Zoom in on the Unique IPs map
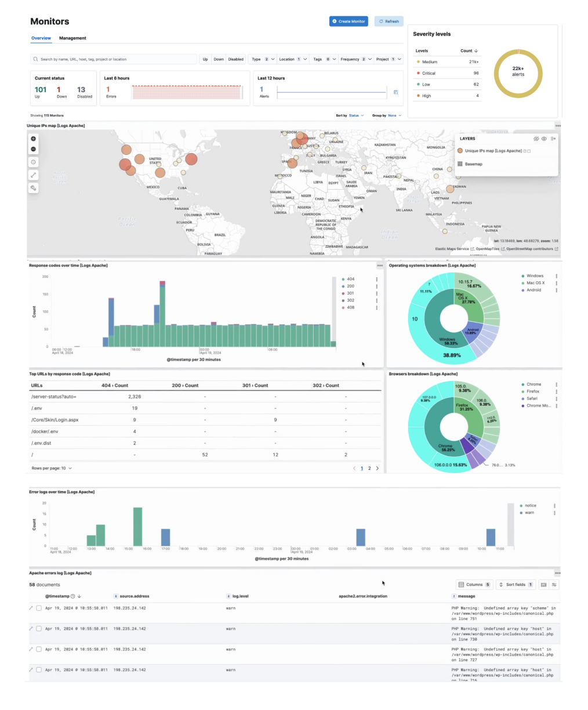This screenshot has width=588, height=710. pyautogui.click(x=33, y=139)
